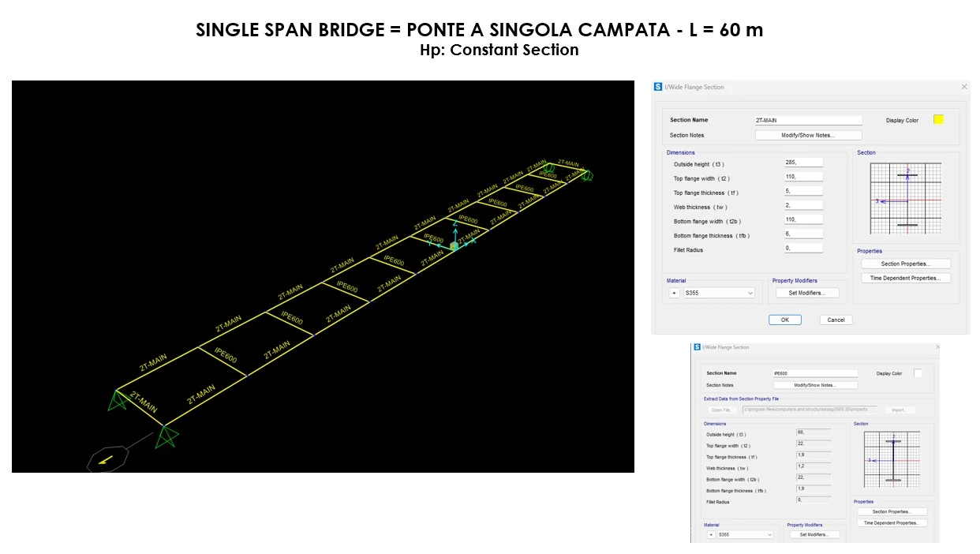This screenshot has height=554, width=980.
Task: Click the SAP2000 logo in the IPE600 dialog title bar
Action: (x=697, y=347)
